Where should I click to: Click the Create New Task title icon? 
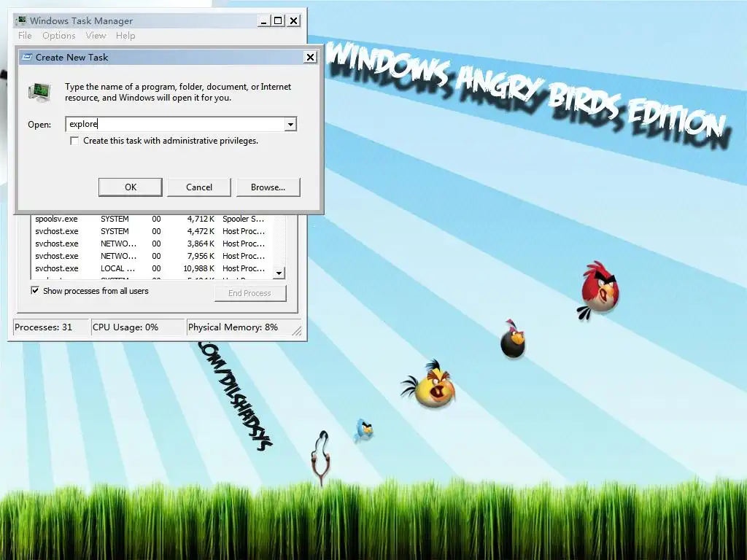[x=27, y=57]
